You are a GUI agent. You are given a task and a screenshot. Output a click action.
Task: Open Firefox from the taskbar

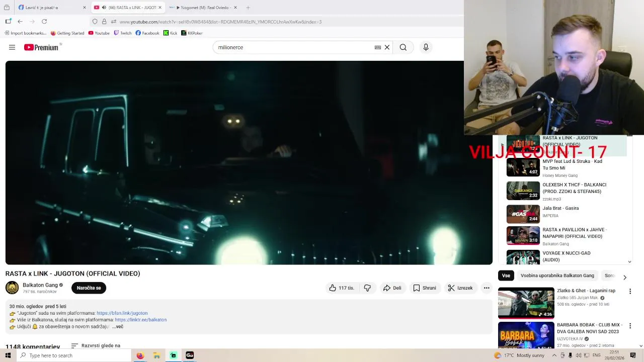(x=140, y=355)
